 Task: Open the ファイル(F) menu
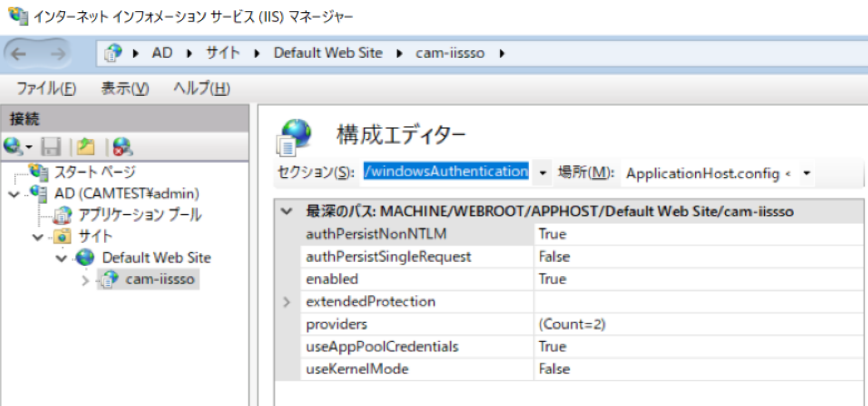tap(46, 89)
